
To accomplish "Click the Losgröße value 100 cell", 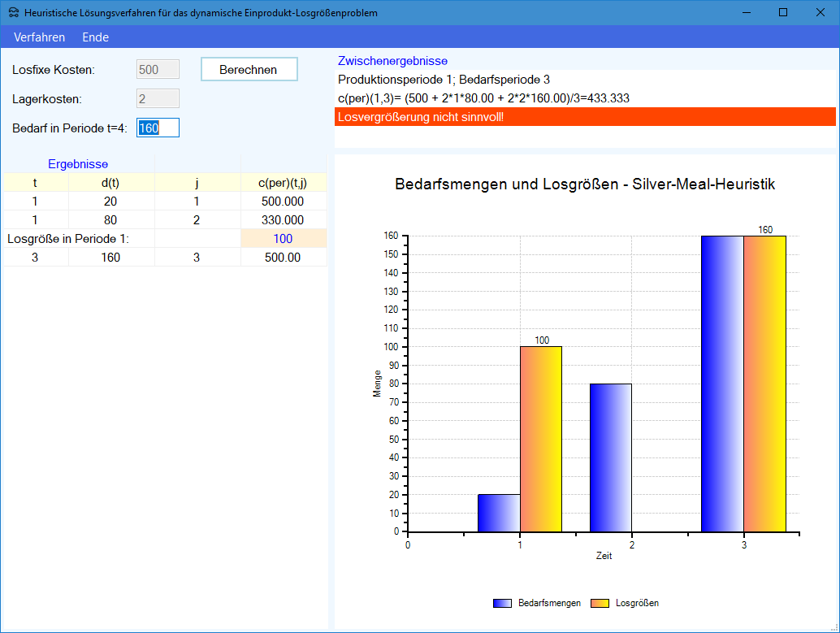I will tap(283, 239).
